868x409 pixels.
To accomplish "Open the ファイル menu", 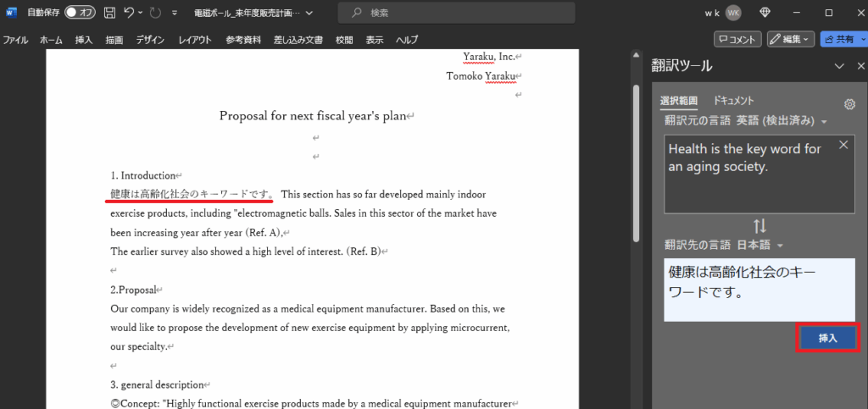I will (x=15, y=40).
